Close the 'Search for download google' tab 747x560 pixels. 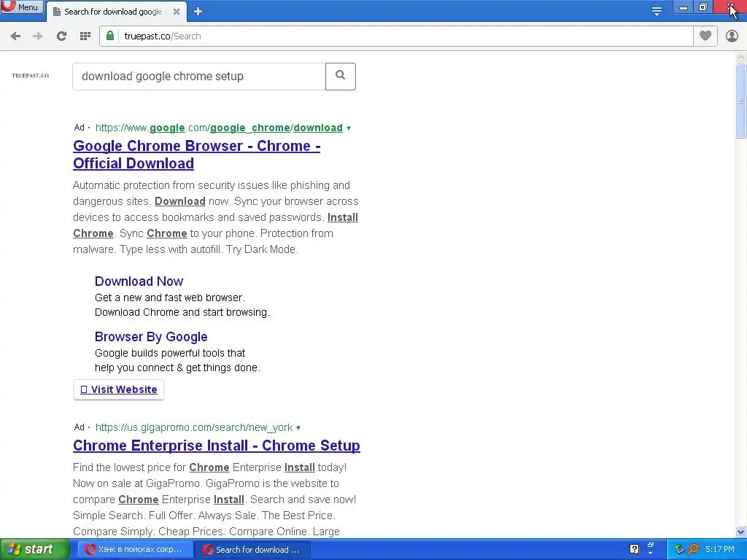[177, 12]
